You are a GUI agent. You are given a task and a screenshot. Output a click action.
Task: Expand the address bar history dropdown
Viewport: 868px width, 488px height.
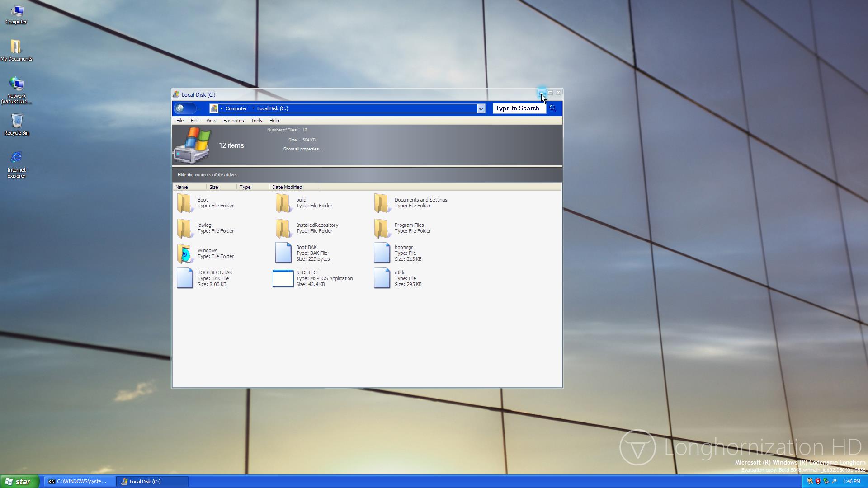[481, 109]
